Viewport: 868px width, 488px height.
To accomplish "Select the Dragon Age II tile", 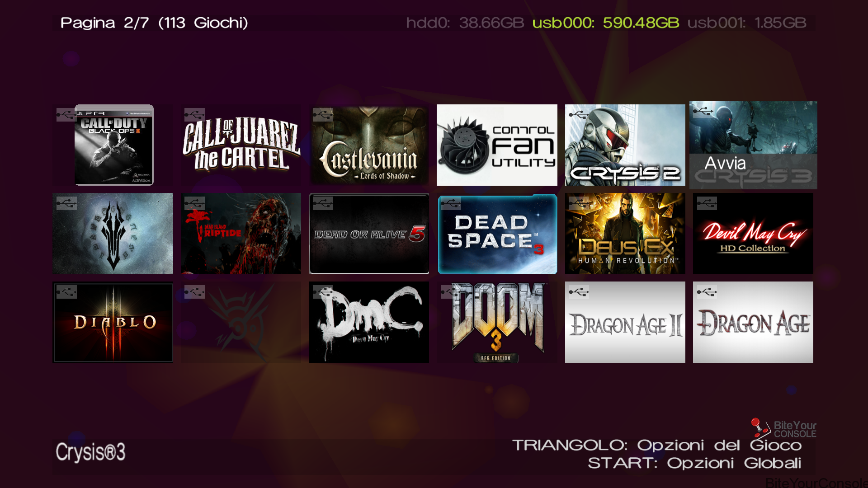I will [x=625, y=322].
